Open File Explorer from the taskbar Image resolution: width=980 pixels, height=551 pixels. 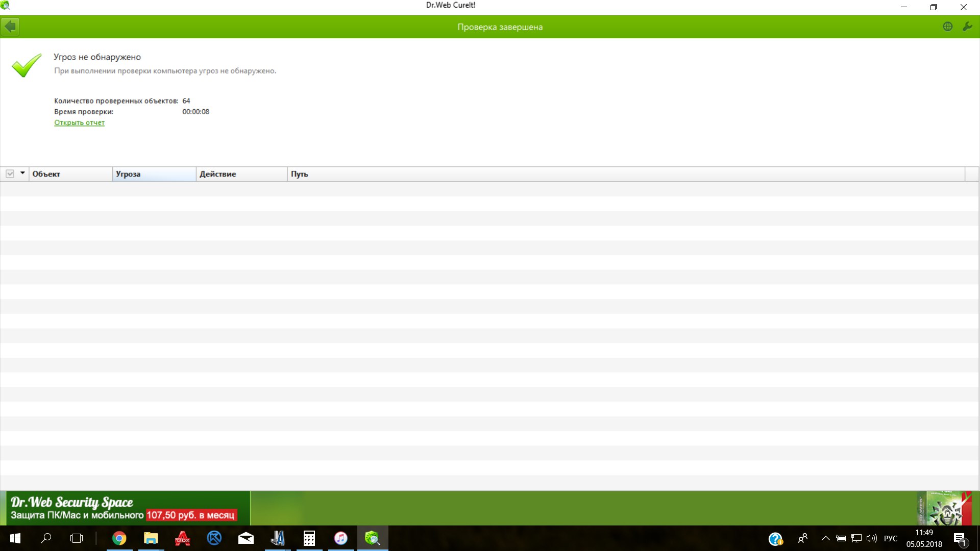coord(151,538)
